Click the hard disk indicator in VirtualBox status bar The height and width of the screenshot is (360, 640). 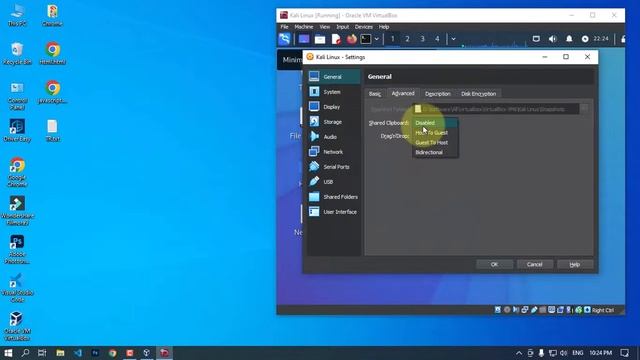point(498,310)
